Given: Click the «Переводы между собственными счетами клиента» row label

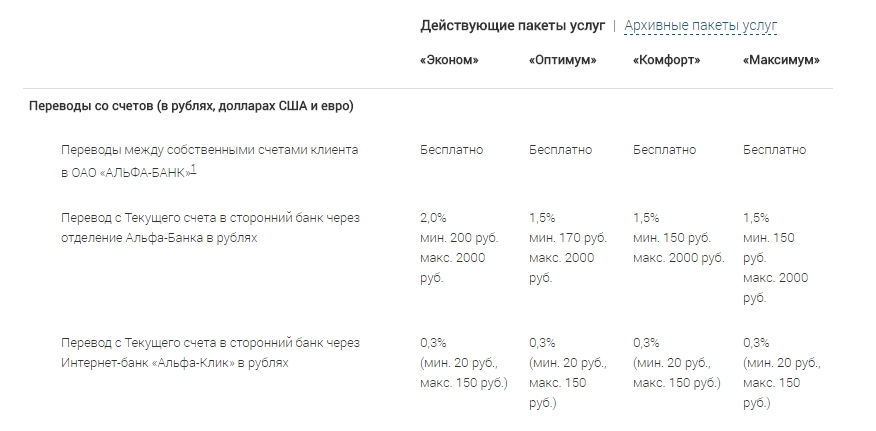Looking at the screenshot, I should 209,150.
